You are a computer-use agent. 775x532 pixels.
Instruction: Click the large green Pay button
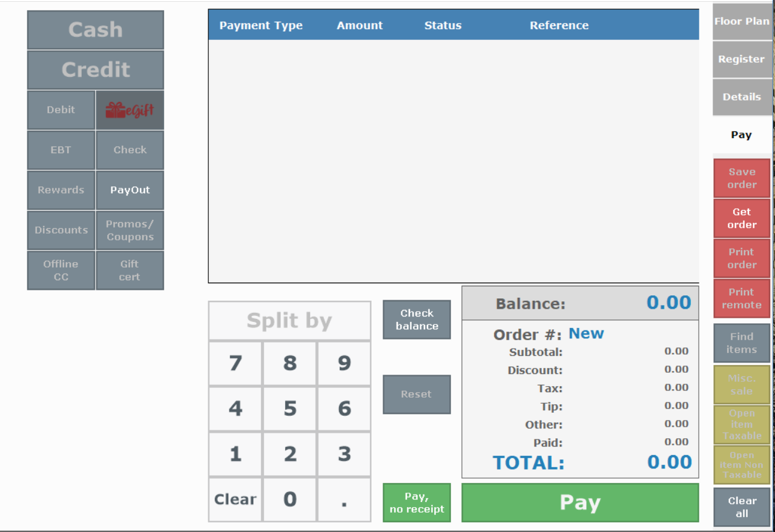580,502
